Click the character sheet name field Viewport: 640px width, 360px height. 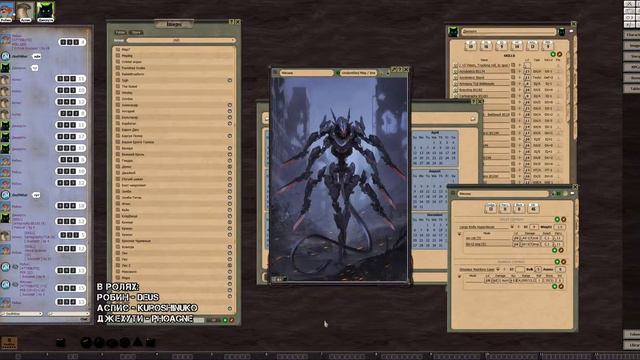pyautogui.click(x=509, y=31)
